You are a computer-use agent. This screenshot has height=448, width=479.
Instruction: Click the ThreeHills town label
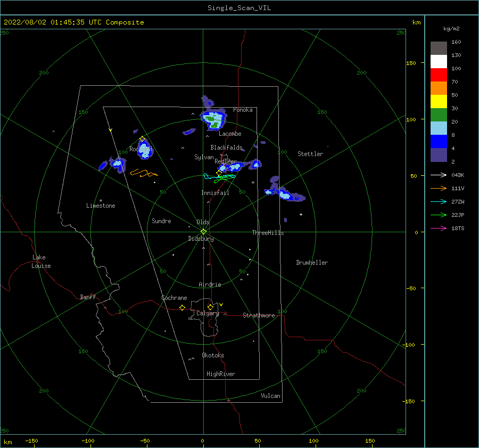click(268, 233)
